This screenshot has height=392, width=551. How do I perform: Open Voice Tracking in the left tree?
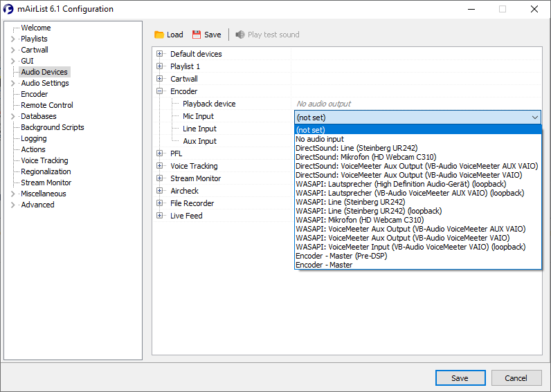[44, 160]
